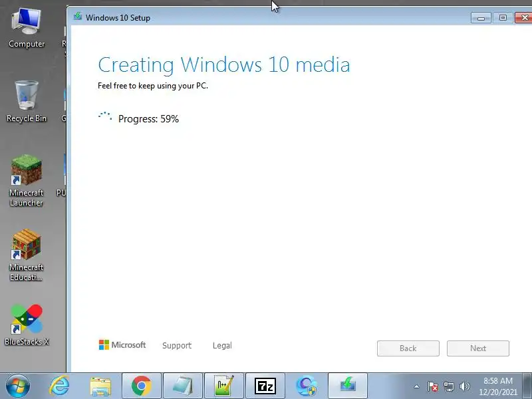Open the Legal link
532x399 pixels.
point(222,345)
